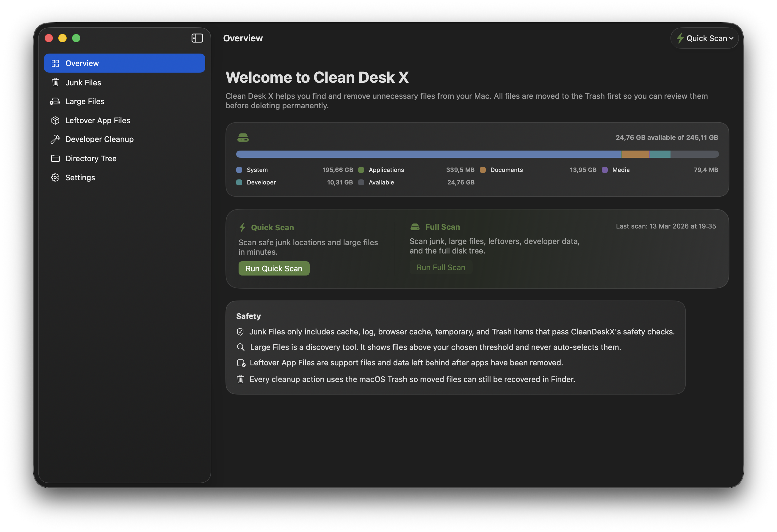Click the 'Overview' title in the toolbar
Screen dimensions: 777x532
click(243, 38)
